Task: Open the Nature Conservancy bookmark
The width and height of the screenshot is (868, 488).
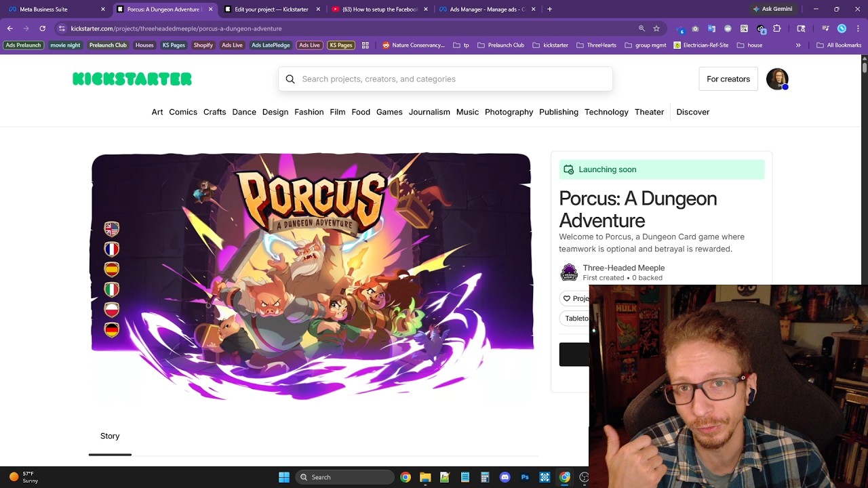Action: 414,45
